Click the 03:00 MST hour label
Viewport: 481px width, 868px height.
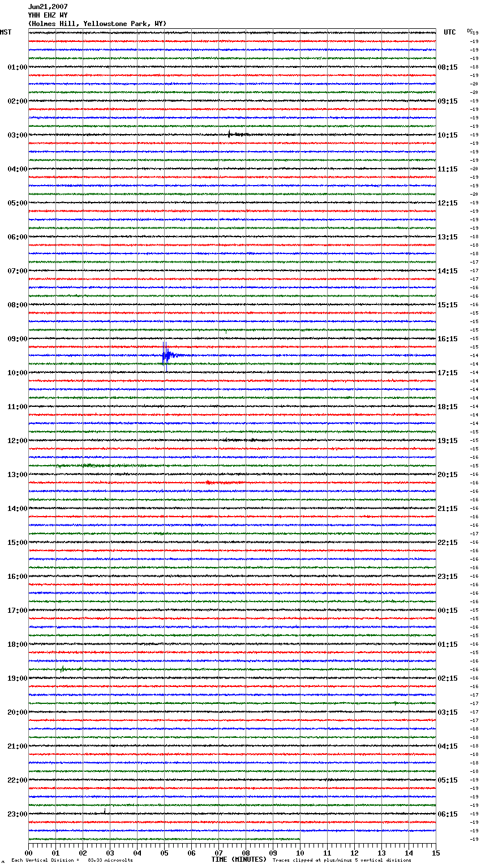tap(17, 135)
